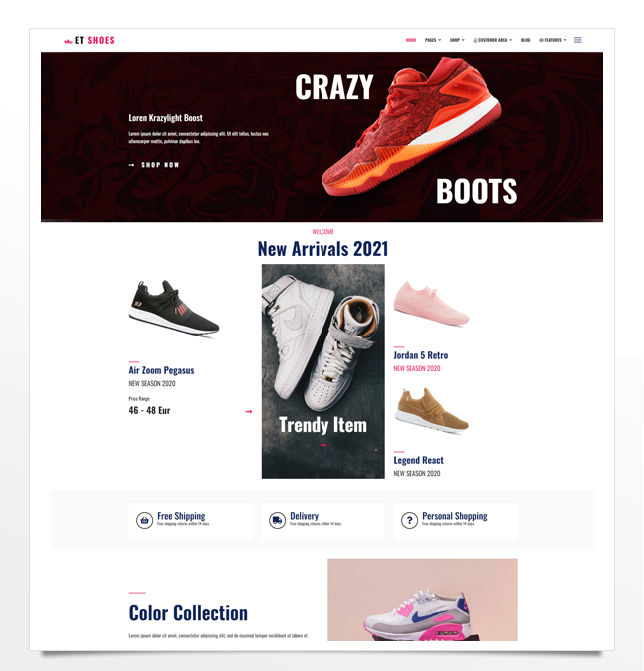Open the Customer Area dropdown
Screen dimensions: 644x671
pos(493,40)
